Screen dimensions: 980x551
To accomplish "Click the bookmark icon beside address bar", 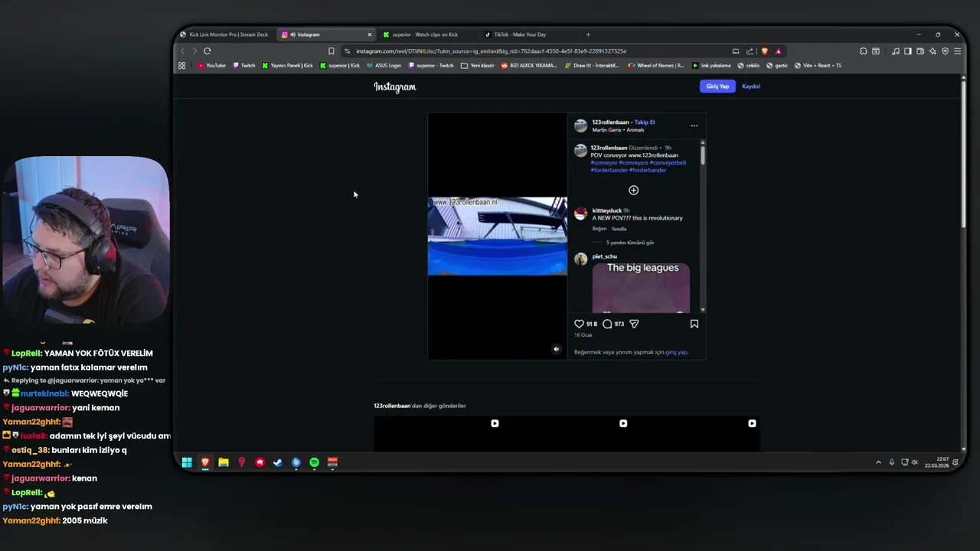I will pos(331,51).
